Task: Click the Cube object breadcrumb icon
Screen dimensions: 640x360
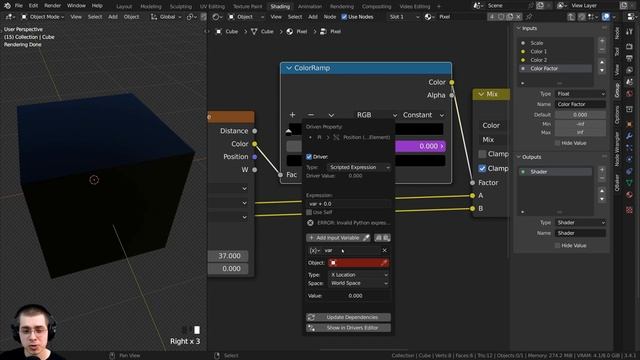Action: (219, 31)
